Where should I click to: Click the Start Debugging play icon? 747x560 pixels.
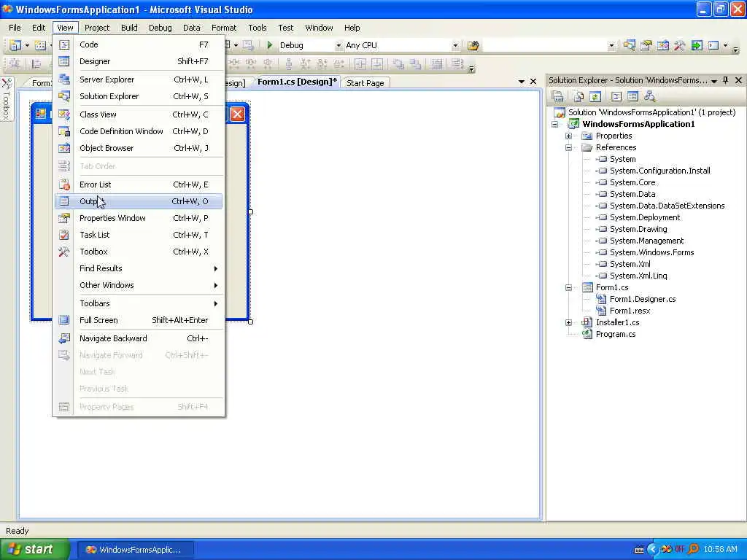(270, 45)
